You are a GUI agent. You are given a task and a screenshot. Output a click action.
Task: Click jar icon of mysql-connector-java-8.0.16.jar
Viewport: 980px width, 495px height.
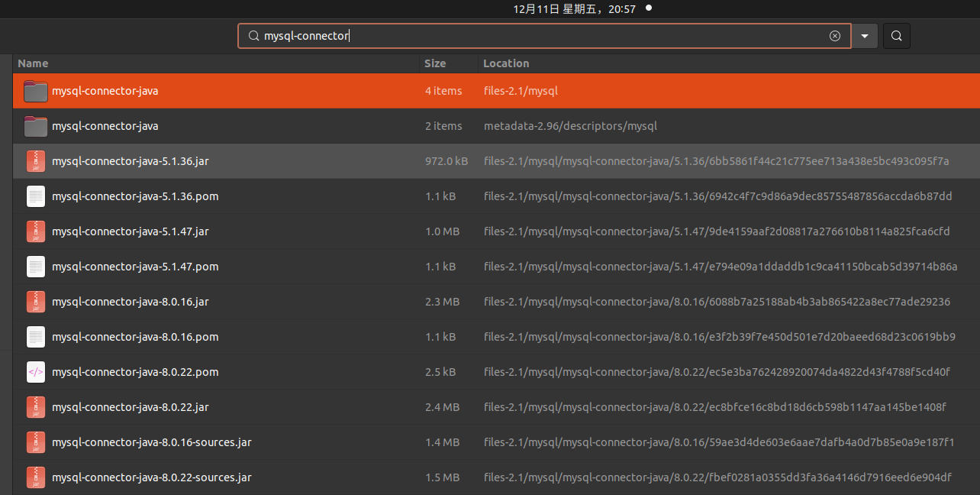[36, 302]
